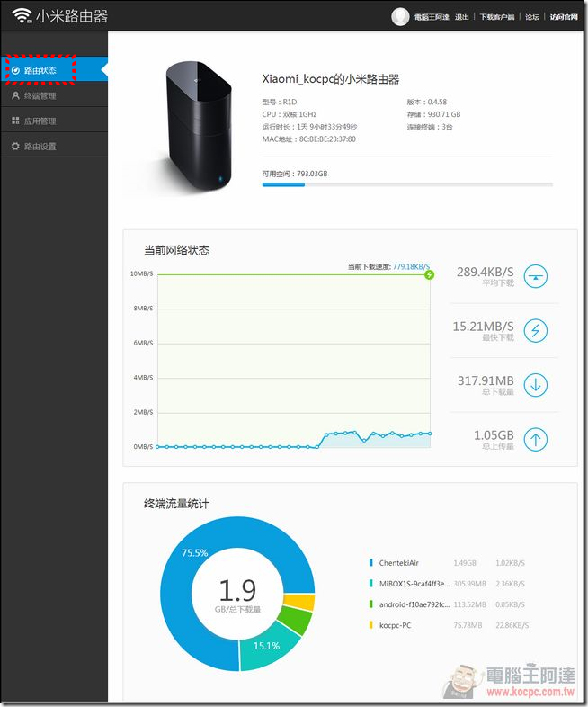Open 路由状态 router status menu
Image resolution: width=588 pixels, height=707 pixels.
54,69
